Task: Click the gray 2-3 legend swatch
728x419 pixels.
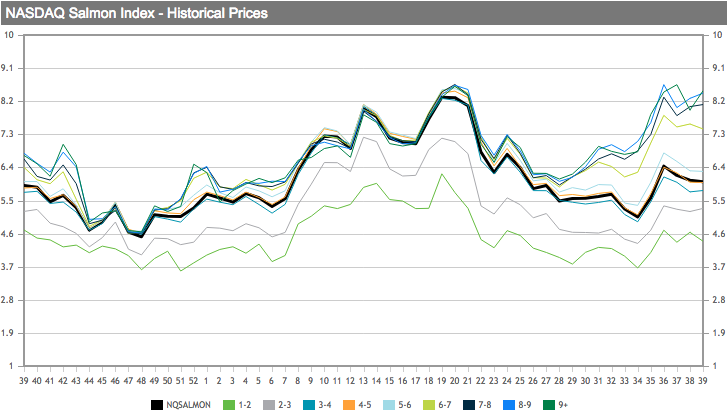Action: pos(269,405)
